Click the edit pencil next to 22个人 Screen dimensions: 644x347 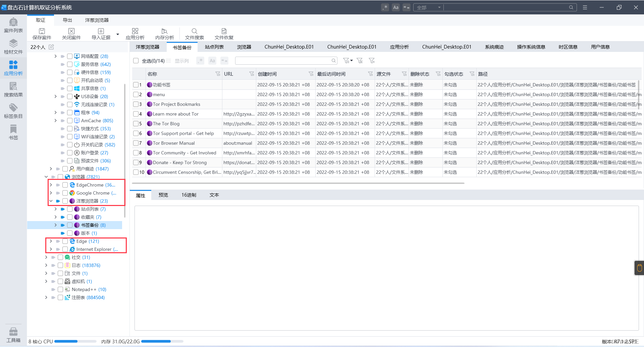(51, 47)
